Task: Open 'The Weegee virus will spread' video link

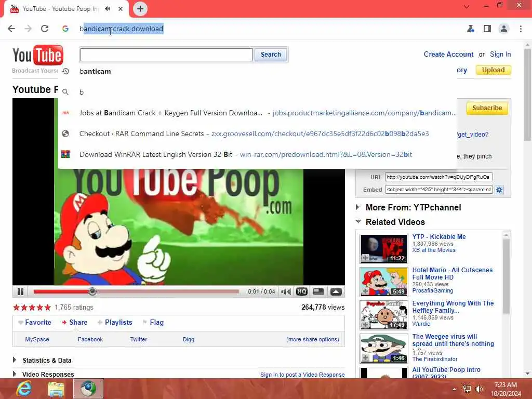Action: [453, 340]
